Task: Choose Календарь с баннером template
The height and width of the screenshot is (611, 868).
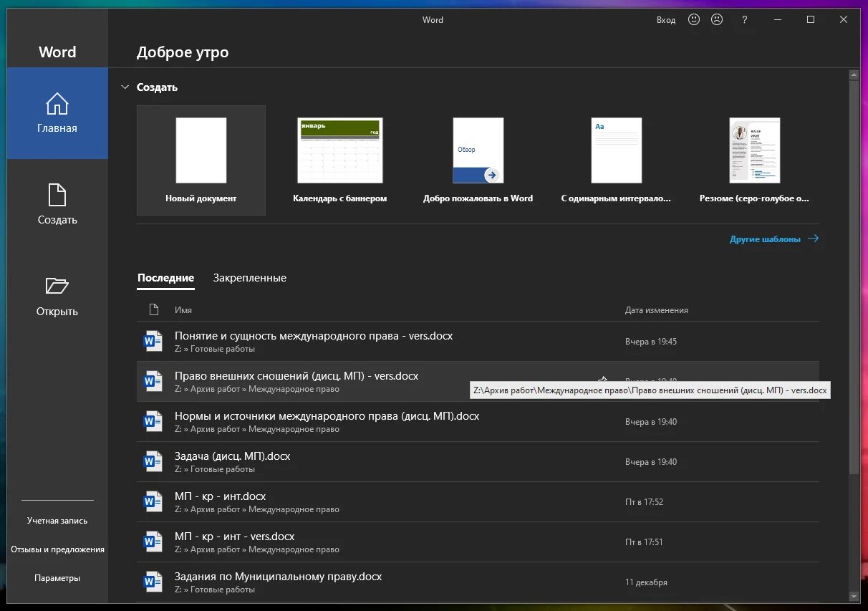Action: (x=340, y=160)
